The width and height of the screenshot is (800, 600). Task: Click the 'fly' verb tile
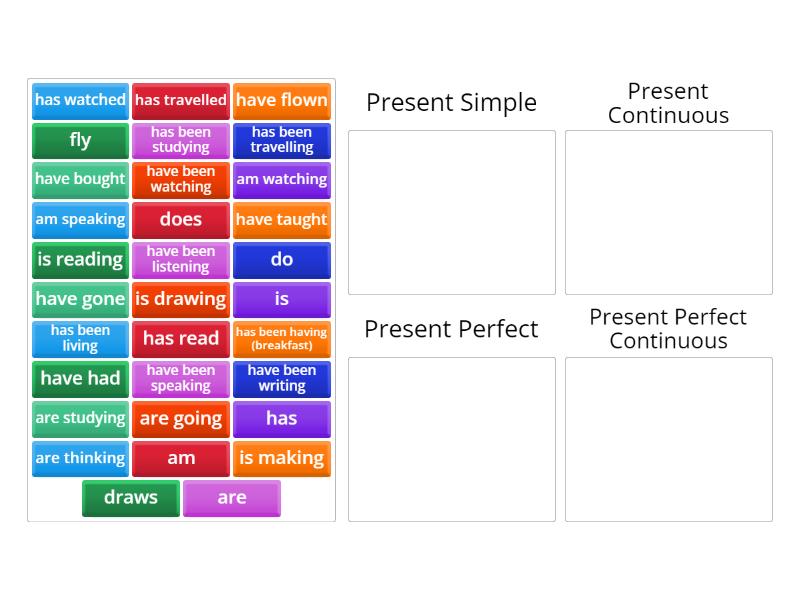click(79, 140)
